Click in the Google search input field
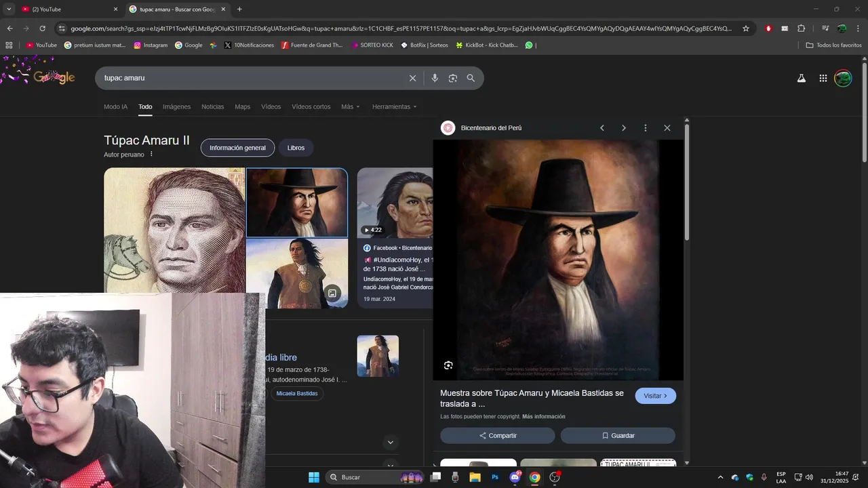868x488 pixels. pyautogui.click(x=251, y=78)
